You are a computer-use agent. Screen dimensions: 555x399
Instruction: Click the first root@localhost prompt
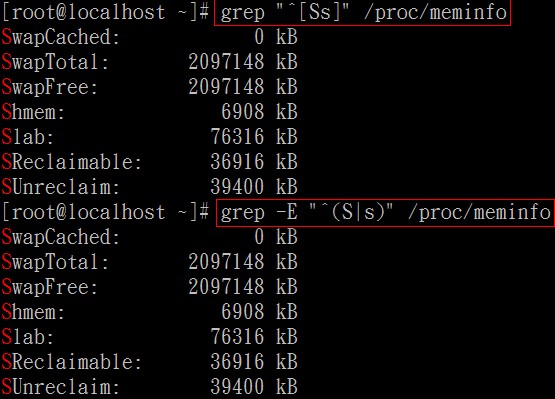(x=105, y=12)
